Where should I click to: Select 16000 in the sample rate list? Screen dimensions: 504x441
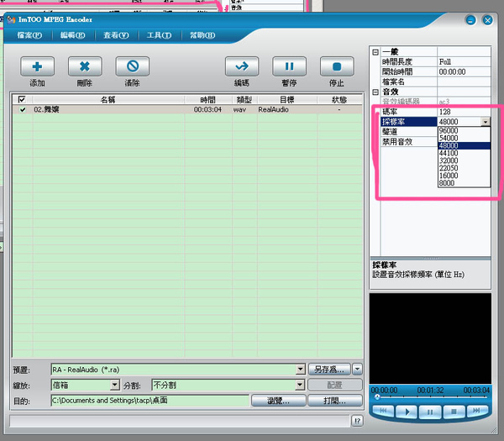tap(465, 176)
